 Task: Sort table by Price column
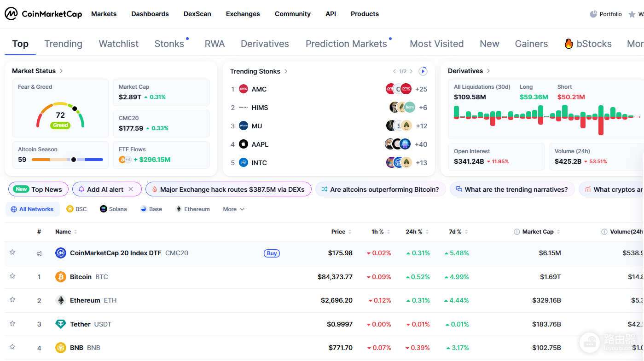[x=342, y=232]
